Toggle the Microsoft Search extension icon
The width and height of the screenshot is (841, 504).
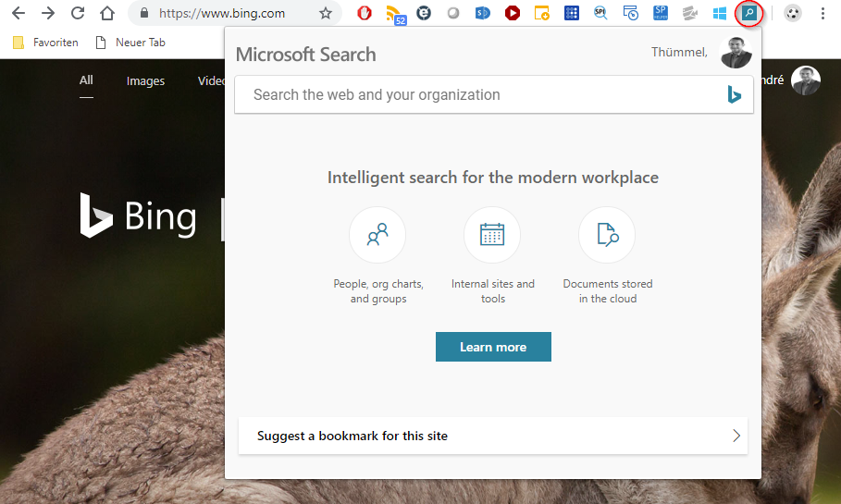(x=748, y=13)
